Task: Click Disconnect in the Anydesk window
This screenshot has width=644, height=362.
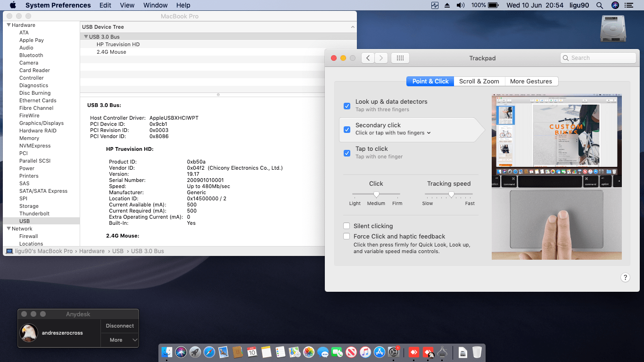Action: pyautogui.click(x=120, y=326)
